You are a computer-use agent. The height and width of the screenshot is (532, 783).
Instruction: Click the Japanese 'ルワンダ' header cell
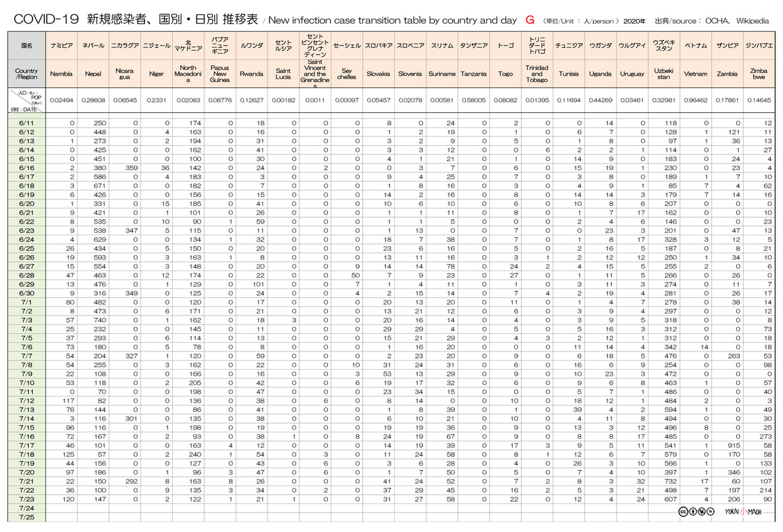(x=251, y=46)
